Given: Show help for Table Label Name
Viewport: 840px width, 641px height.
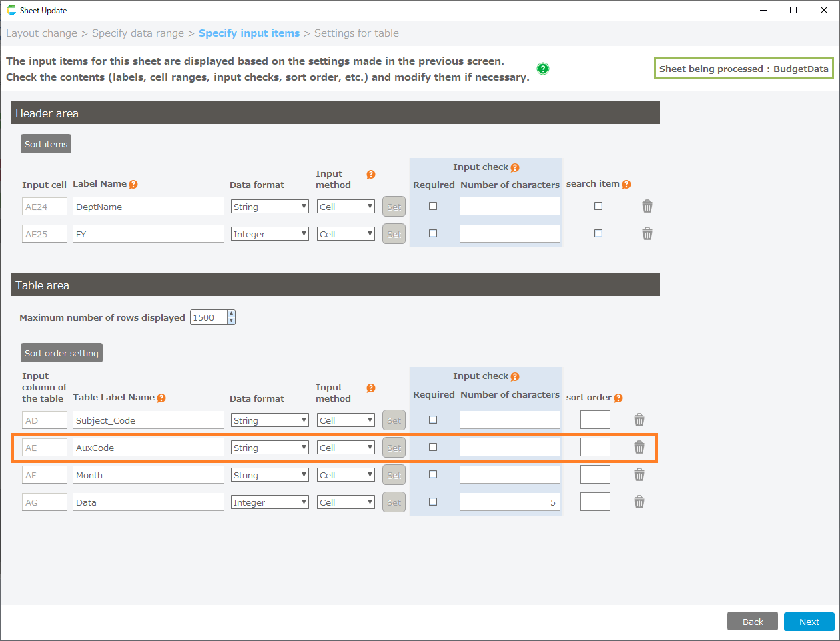Looking at the screenshot, I should coord(161,398).
